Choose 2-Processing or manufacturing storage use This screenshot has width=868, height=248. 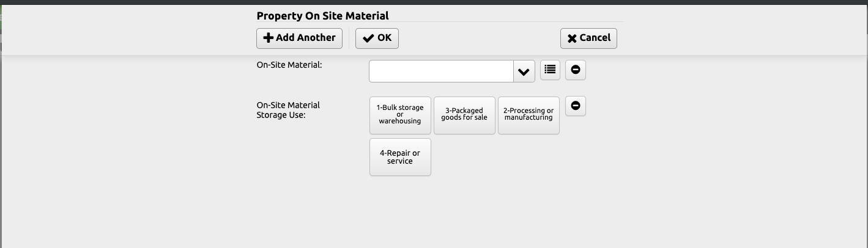tap(529, 115)
